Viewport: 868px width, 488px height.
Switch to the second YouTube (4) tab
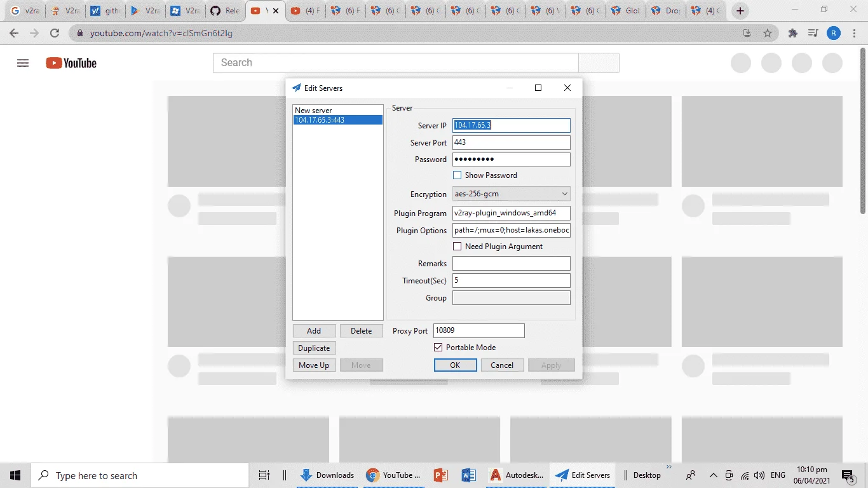(x=304, y=11)
